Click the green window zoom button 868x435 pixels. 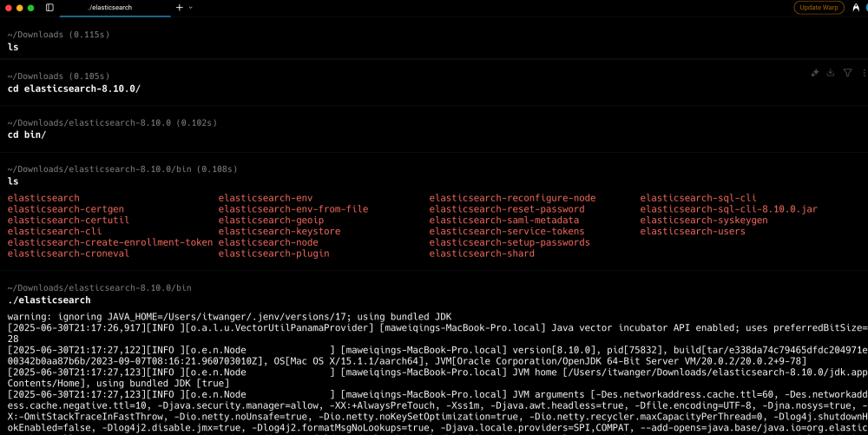click(x=31, y=7)
